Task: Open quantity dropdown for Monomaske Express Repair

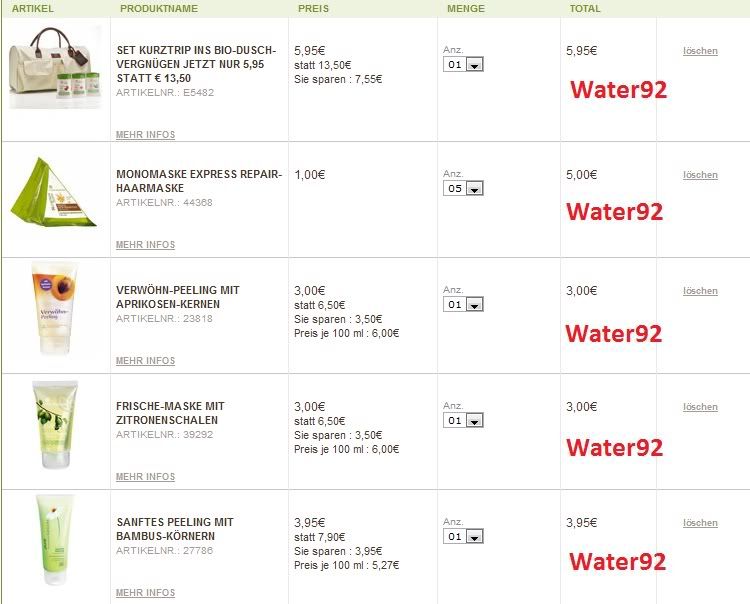Action: [x=464, y=188]
